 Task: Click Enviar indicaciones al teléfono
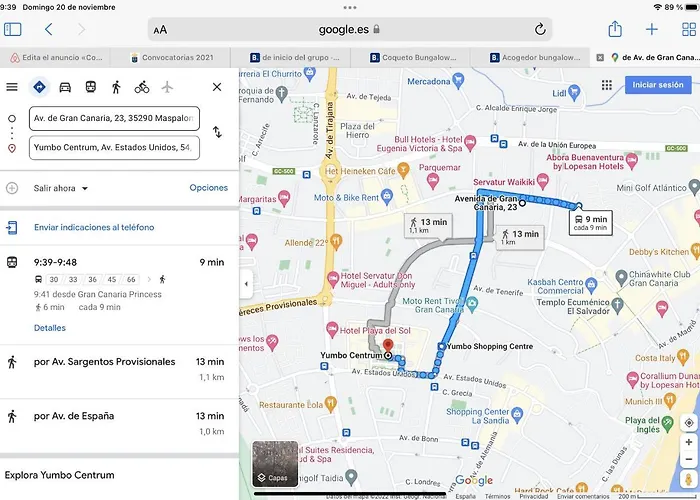(94, 227)
